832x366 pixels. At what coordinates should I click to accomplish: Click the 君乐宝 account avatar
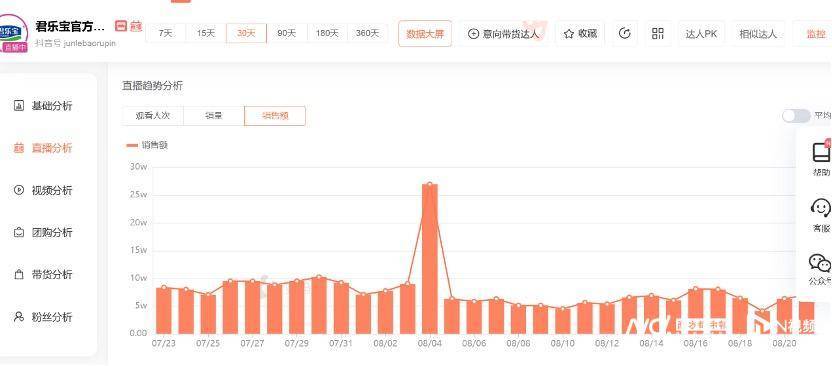[12, 33]
